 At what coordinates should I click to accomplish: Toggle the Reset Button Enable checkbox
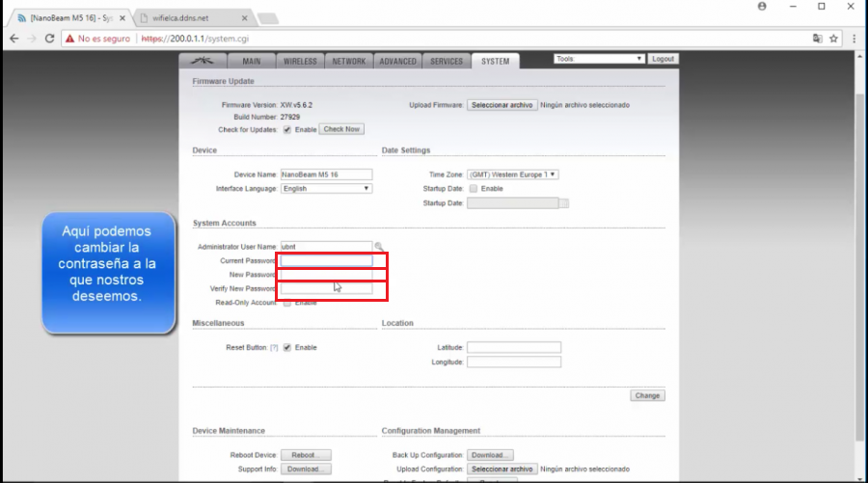(x=286, y=347)
